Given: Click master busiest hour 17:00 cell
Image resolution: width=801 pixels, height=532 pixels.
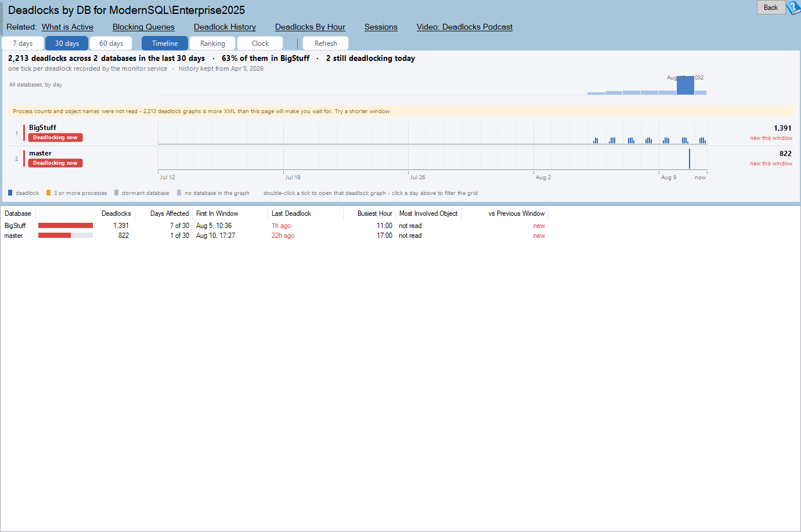Looking at the screenshot, I should (x=384, y=236).
